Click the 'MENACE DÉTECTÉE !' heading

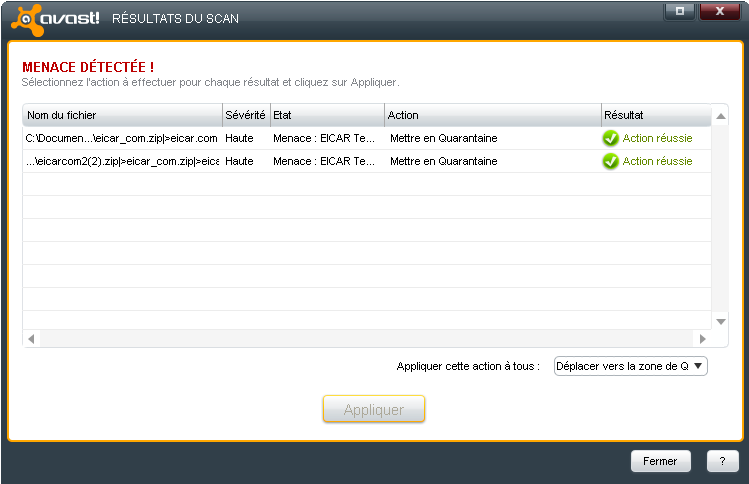coord(88,67)
